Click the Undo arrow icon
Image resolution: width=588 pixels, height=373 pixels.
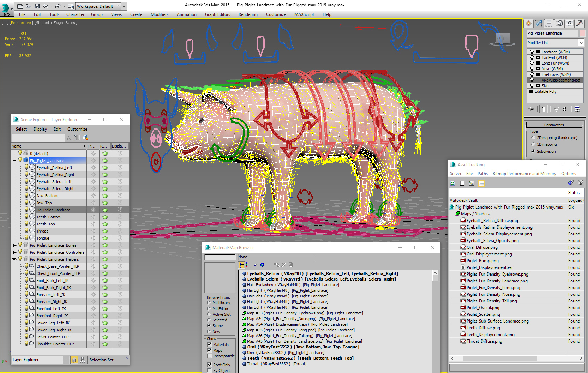click(x=45, y=6)
